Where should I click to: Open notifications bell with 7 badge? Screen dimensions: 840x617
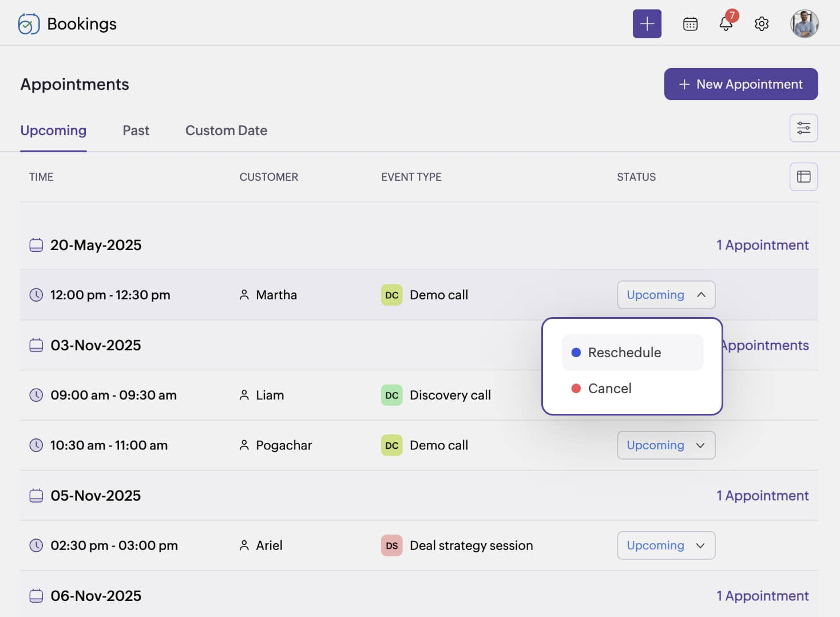coord(726,24)
